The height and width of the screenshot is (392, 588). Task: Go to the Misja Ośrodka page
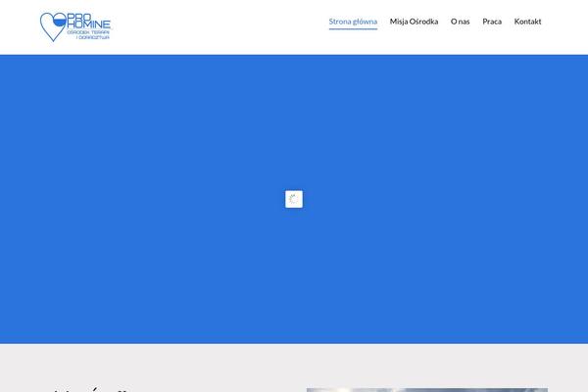coord(414,22)
